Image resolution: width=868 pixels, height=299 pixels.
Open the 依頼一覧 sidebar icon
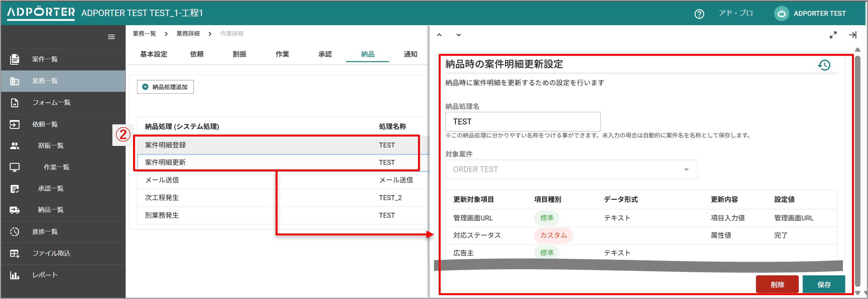[14, 124]
